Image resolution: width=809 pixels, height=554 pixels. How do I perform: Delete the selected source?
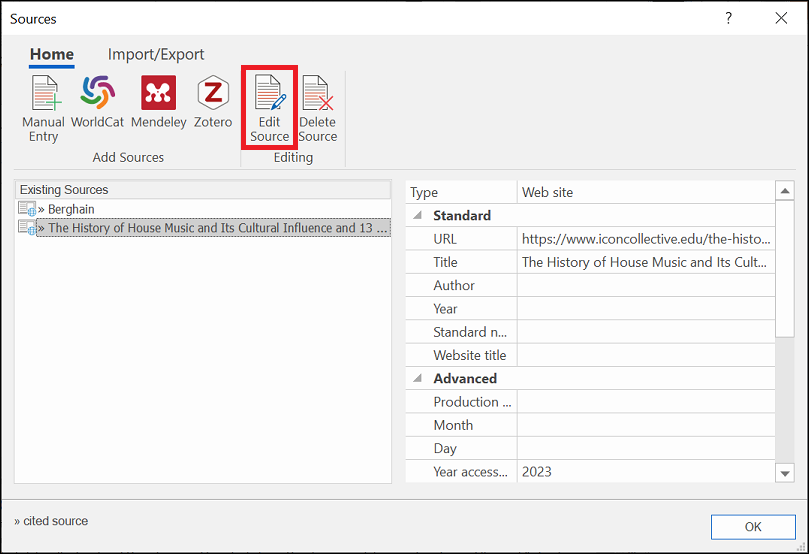317,109
